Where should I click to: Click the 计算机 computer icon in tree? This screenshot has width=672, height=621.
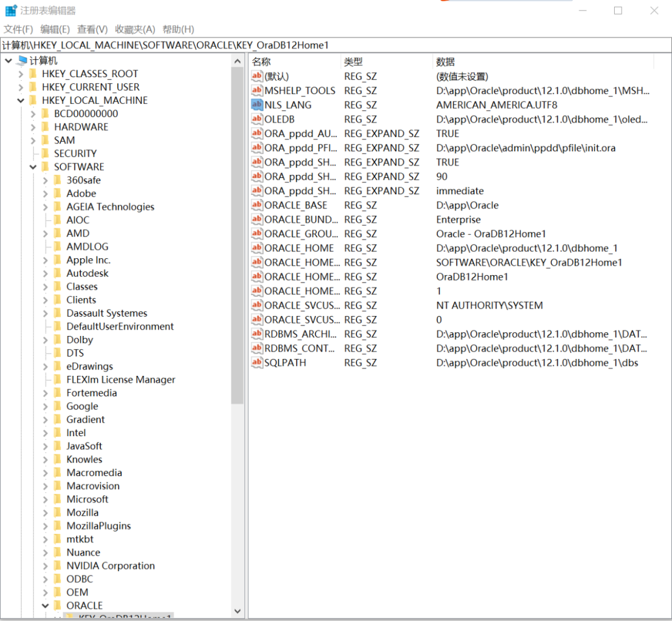tap(22, 60)
